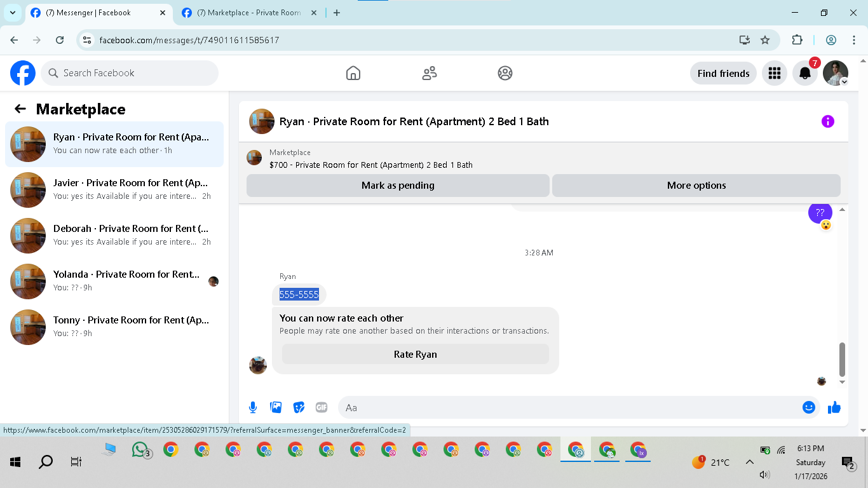The image size is (868, 488).
Task: Open the volume control in system tray
Action: pyautogui.click(x=765, y=474)
